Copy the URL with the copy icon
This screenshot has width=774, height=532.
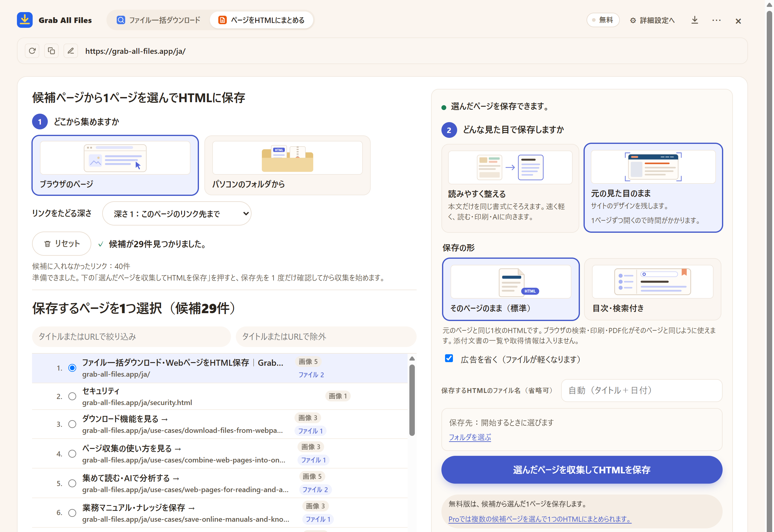tap(51, 51)
